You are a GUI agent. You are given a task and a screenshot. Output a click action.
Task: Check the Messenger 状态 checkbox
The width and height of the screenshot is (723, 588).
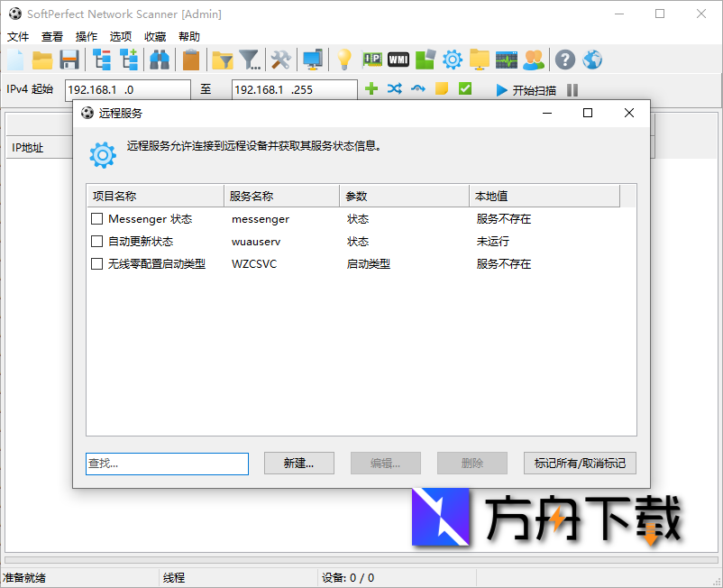coord(96,218)
